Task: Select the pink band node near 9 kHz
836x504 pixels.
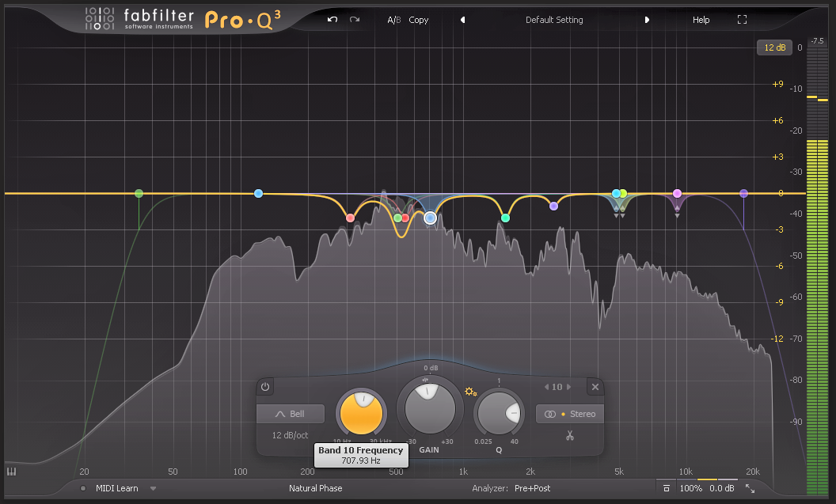Action: 677,193
